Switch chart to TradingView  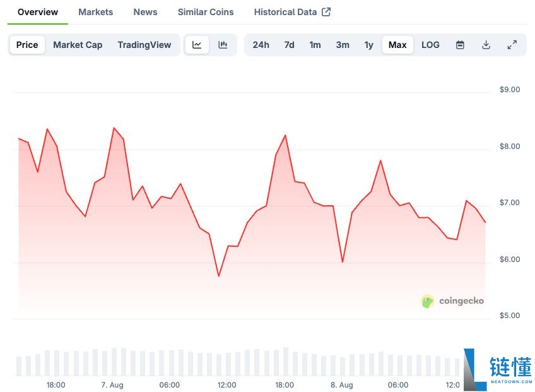point(144,45)
